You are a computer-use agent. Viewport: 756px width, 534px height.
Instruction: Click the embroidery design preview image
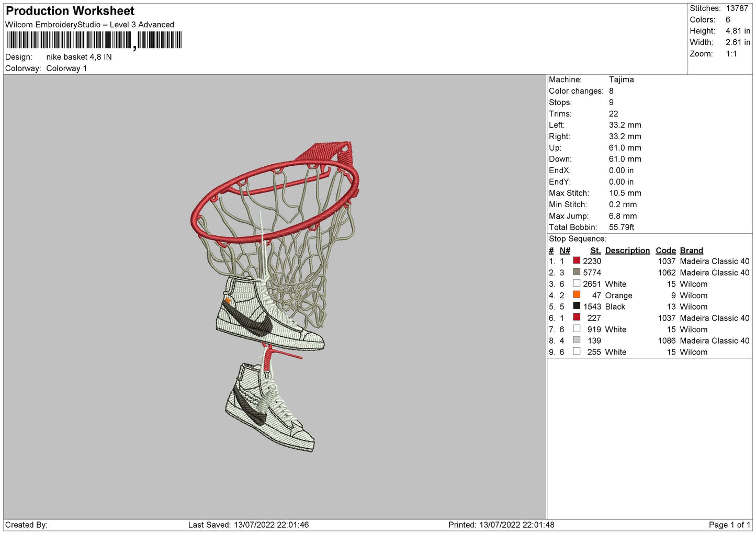(x=275, y=297)
